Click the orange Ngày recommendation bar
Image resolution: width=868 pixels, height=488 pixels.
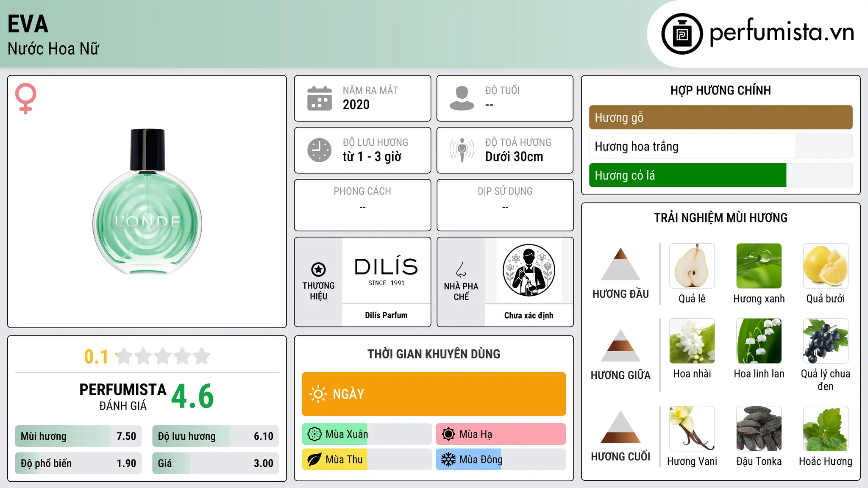434,394
